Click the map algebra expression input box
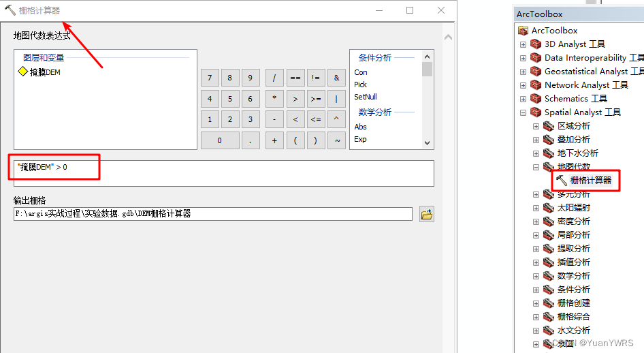 (224, 173)
